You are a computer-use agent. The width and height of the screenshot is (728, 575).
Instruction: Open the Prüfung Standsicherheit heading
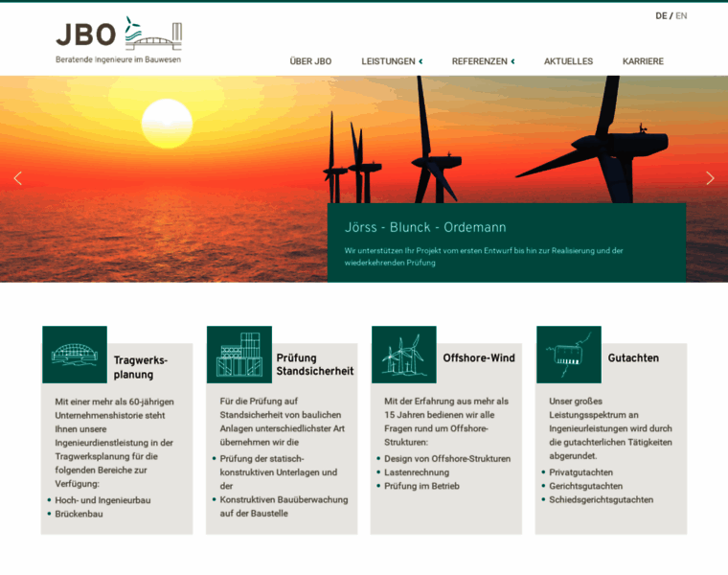(315, 364)
